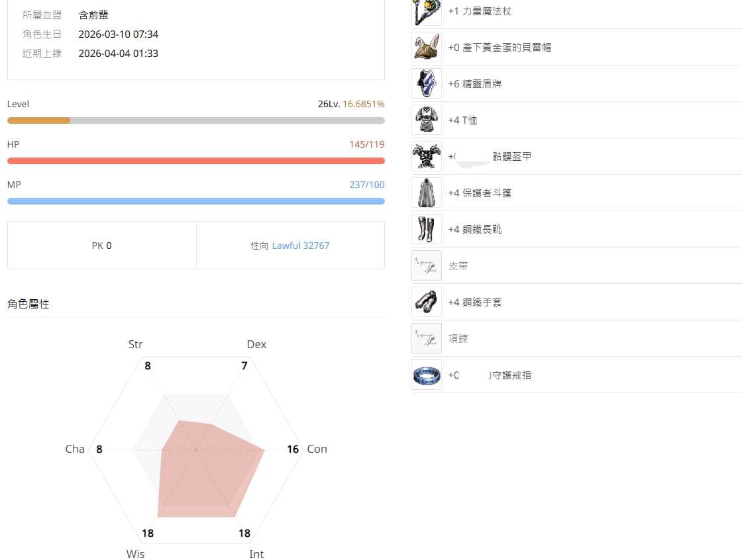Click the Con value 16 on chart
This screenshot has width=742, height=560.
point(293,449)
